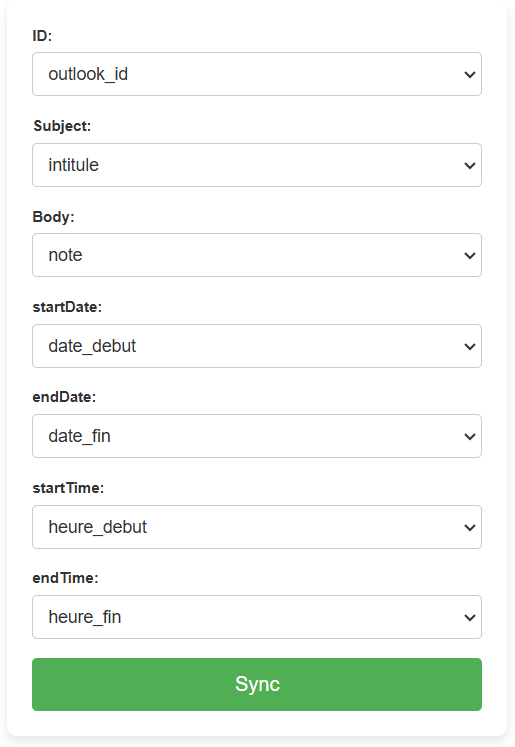The width and height of the screenshot is (515, 747).
Task: Click the Body: field label
Action: point(53,217)
